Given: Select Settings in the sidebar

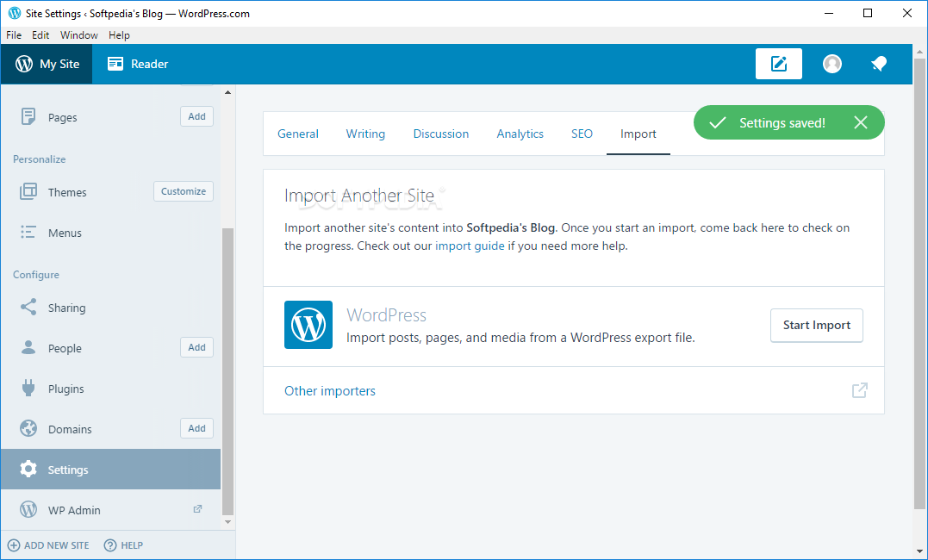Looking at the screenshot, I should (110, 470).
